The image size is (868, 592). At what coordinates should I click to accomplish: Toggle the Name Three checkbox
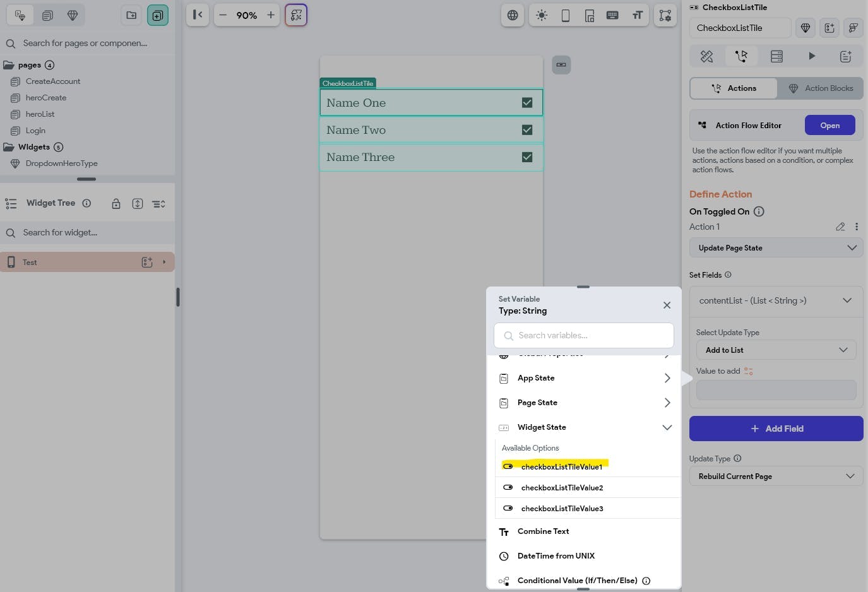(x=527, y=157)
